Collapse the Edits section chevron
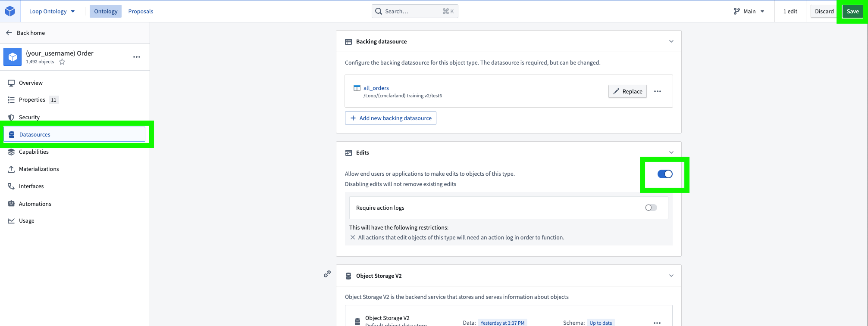 (x=671, y=152)
